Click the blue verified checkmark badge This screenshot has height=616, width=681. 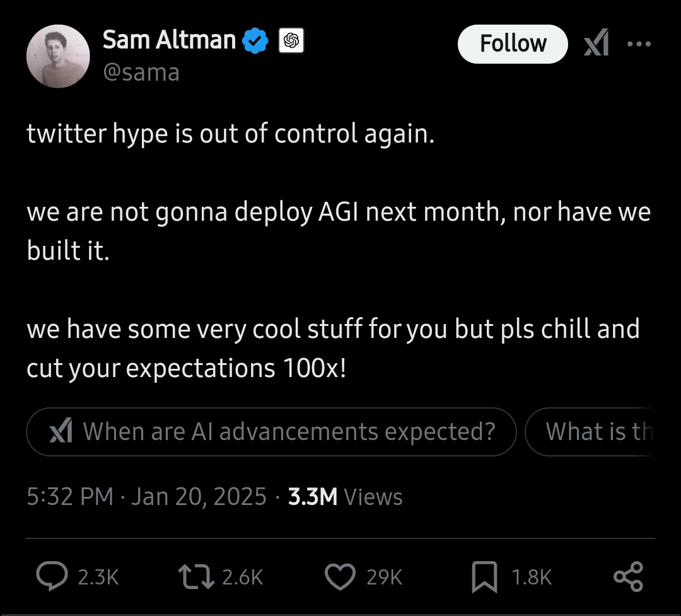(x=256, y=42)
